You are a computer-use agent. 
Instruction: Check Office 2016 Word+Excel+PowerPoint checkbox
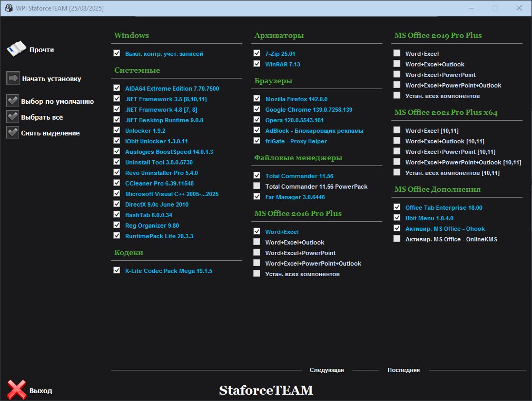tap(257, 252)
